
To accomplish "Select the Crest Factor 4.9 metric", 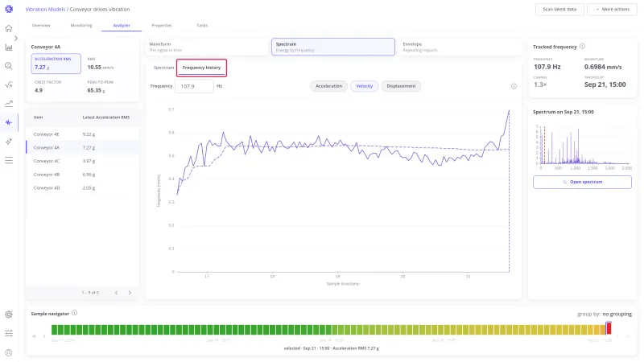I will click(x=56, y=87).
